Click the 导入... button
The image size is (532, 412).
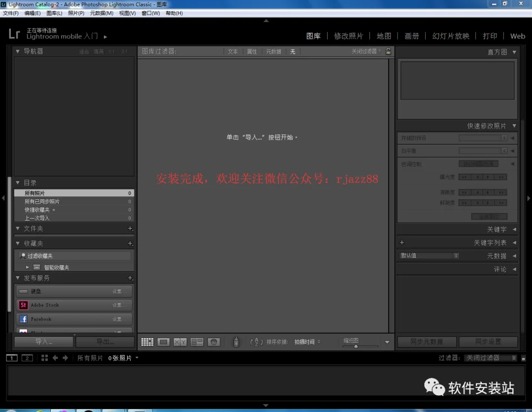pyautogui.click(x=44, y=342)
